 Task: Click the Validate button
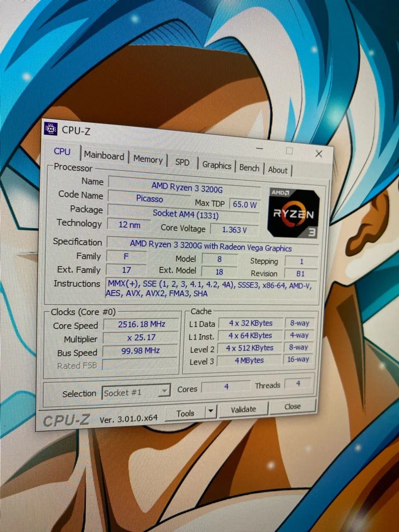(x=244, y=409)
